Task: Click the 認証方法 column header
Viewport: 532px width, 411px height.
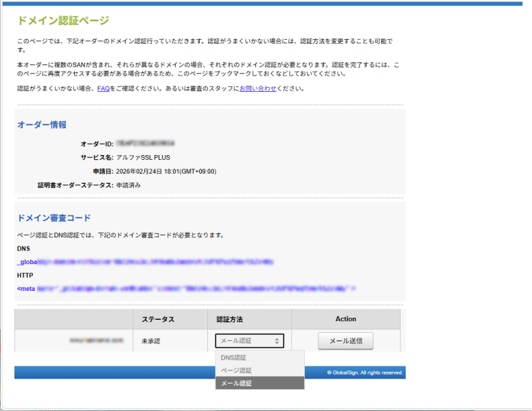Action: point(229,319)
